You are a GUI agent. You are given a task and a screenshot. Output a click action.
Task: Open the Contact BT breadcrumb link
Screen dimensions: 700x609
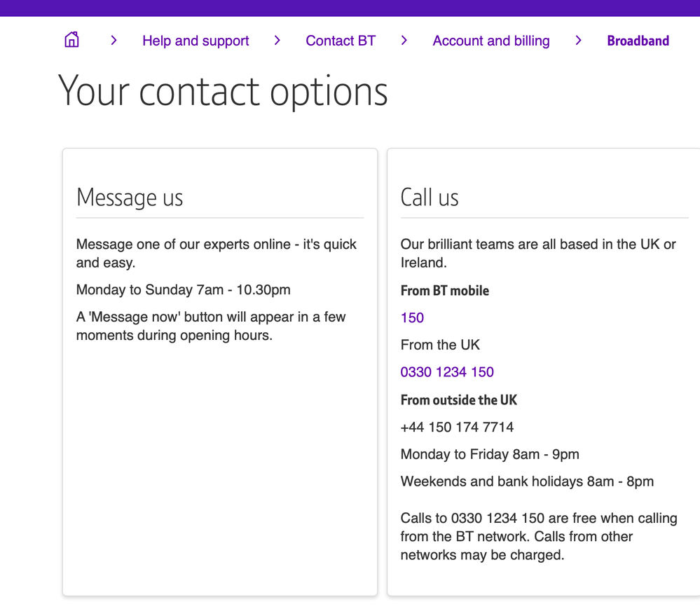point(341,41)
